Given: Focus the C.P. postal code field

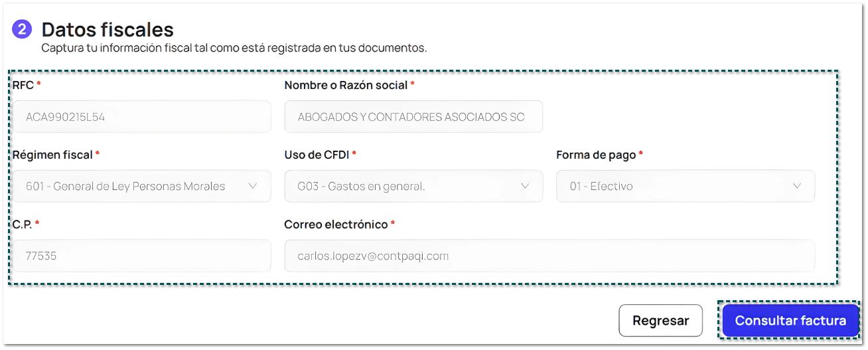Looking at the screenshot, I should (141, 256).
